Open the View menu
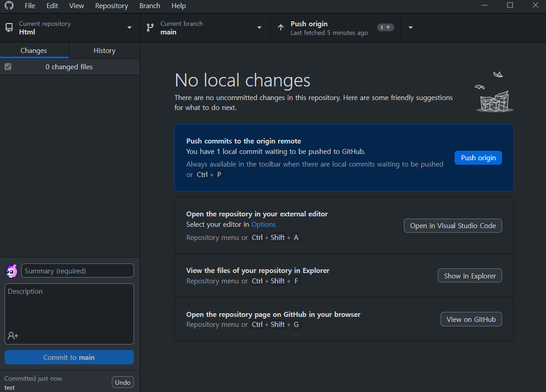546x392 pixels. [77, 6]
